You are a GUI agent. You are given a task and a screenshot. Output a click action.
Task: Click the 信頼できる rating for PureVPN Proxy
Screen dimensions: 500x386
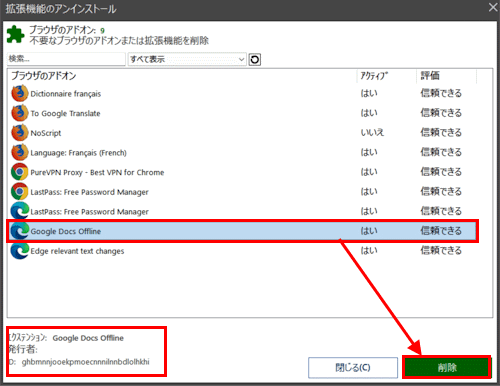[x=441, y=172]
